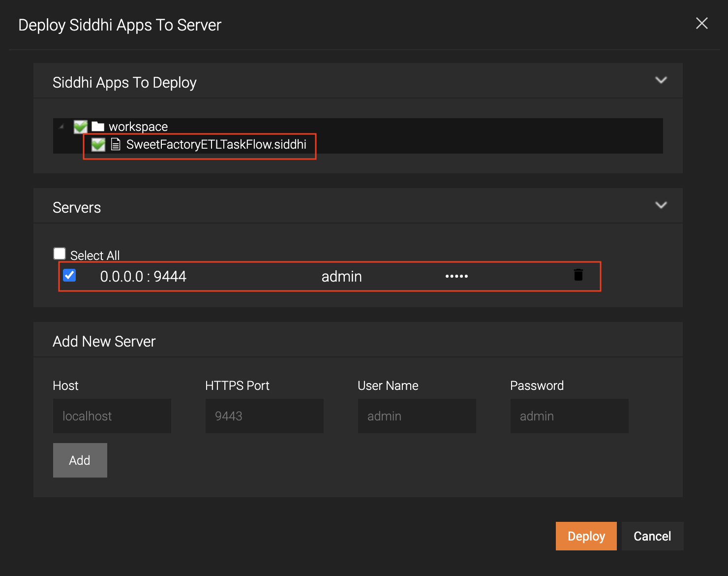This screenshot has width=728, height=576.
Task: Click the Siddhi Apps To Deploy heading
Action: click(124, 83)
